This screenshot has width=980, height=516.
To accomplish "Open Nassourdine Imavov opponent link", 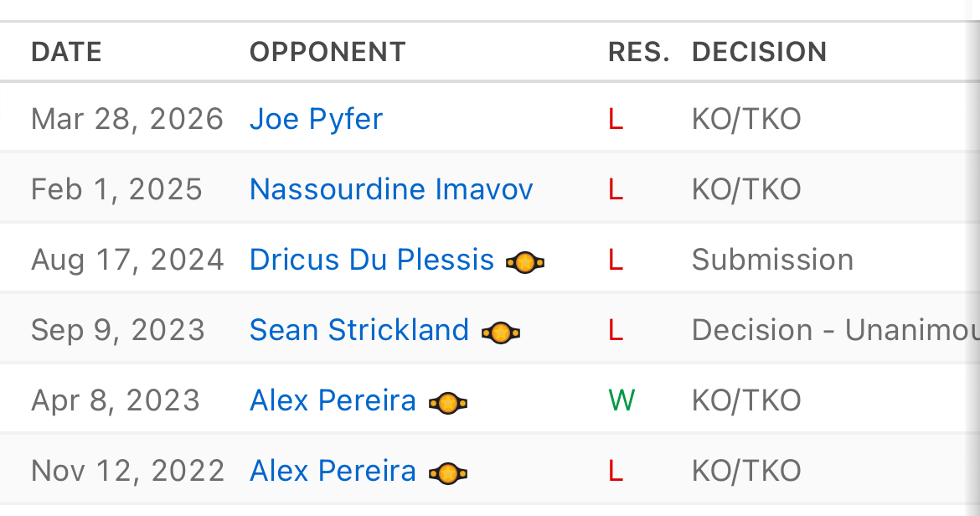I will (x=391, y=189).
